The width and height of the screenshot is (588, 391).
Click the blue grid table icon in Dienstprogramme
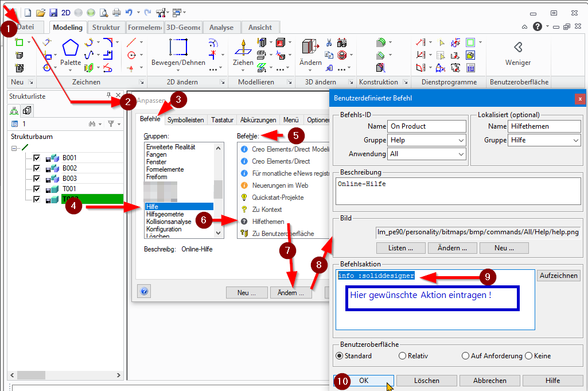click(x=470, y=68)
